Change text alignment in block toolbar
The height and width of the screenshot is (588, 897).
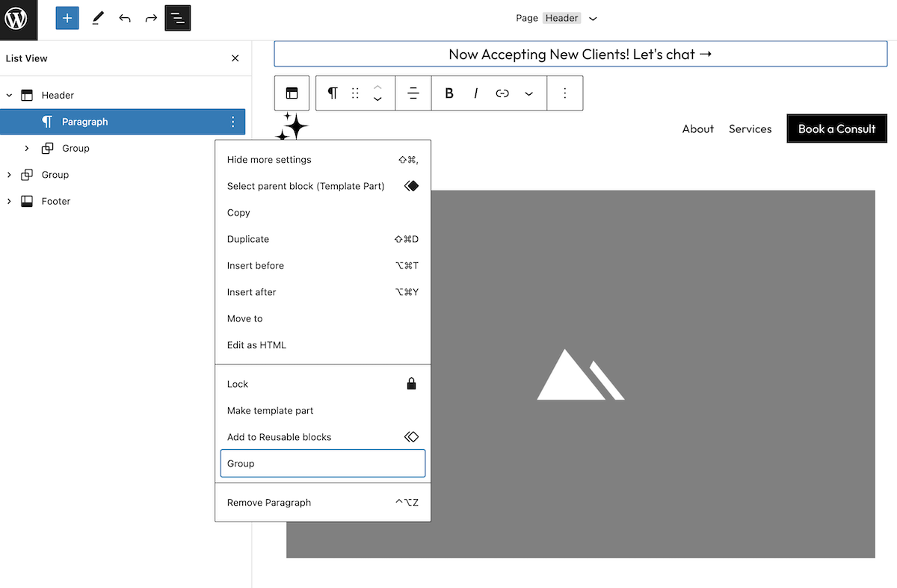point(413,93)
